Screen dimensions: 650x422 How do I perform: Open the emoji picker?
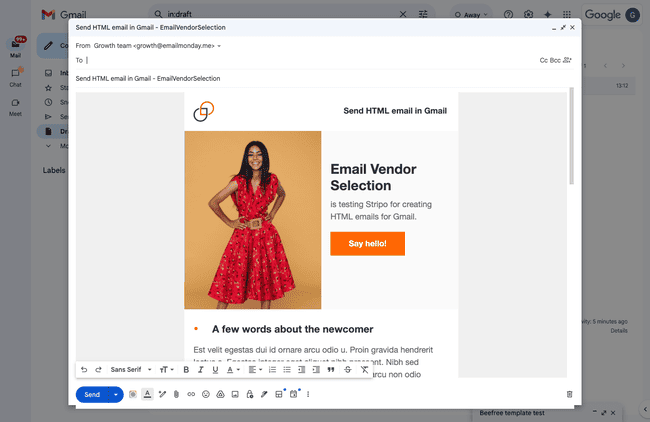206,394
